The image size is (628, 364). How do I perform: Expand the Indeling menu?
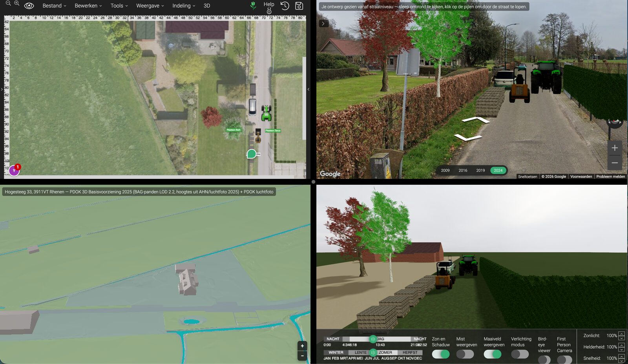[x=184, y=6]
